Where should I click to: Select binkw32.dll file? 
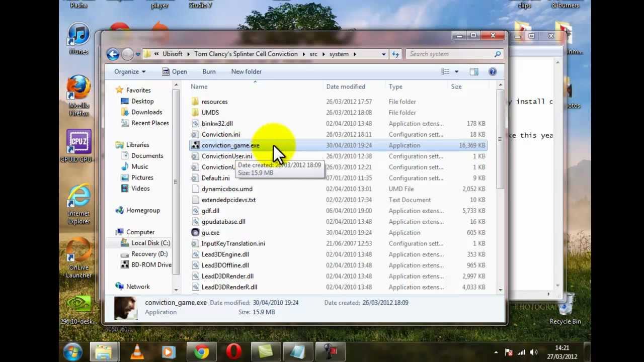[x=217, y=123]
